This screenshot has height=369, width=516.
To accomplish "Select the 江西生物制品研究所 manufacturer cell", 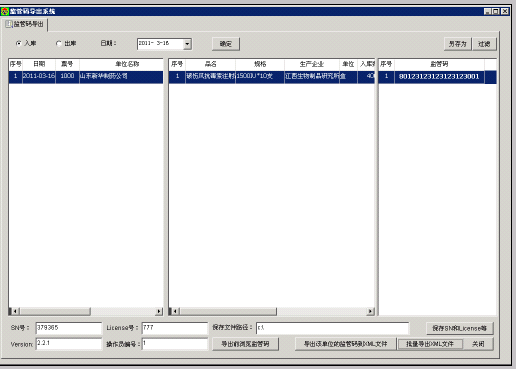I will click(x=312, y=76).
